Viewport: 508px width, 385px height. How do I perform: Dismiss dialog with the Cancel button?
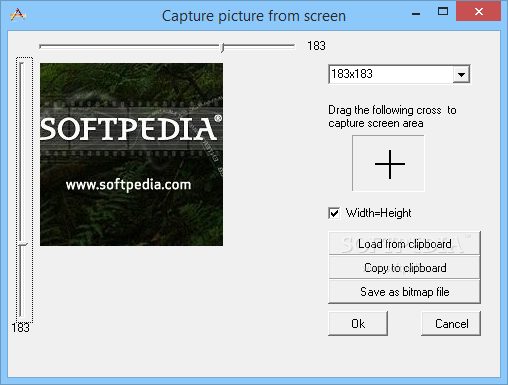coord(451,323)
